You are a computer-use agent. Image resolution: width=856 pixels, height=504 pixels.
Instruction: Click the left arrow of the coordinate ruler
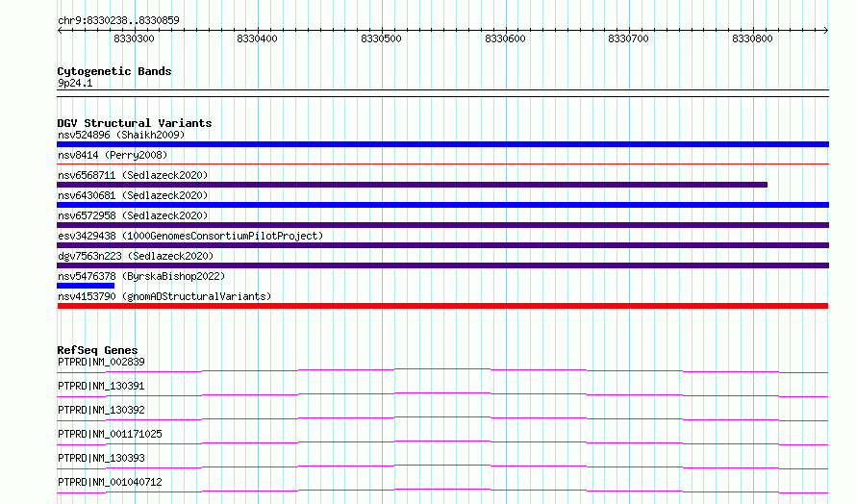tap(60, 30)
